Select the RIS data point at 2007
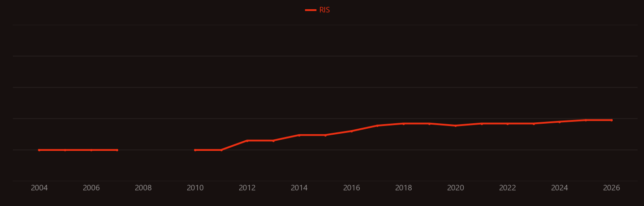Screen dimensions: 644x206 117,150
